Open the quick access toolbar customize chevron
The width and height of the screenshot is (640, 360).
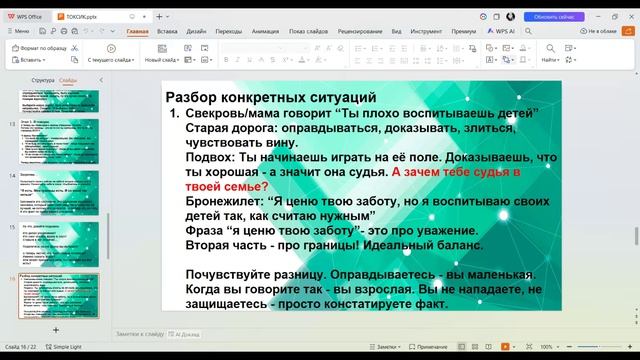tap(113, 31)
